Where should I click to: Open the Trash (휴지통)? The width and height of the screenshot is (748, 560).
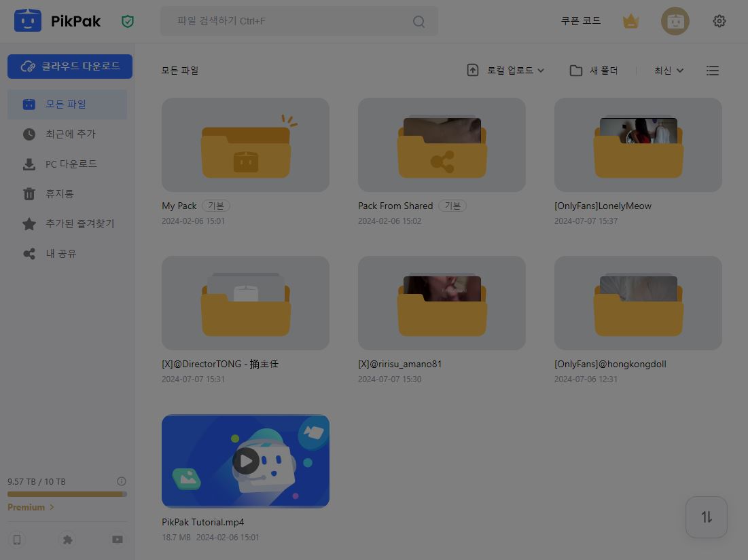pos(67,194)
